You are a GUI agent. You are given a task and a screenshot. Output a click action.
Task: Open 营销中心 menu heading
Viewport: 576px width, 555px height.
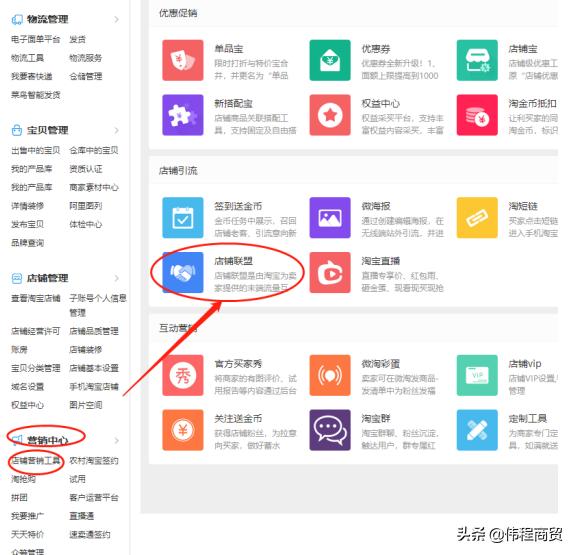pos(47,440)
